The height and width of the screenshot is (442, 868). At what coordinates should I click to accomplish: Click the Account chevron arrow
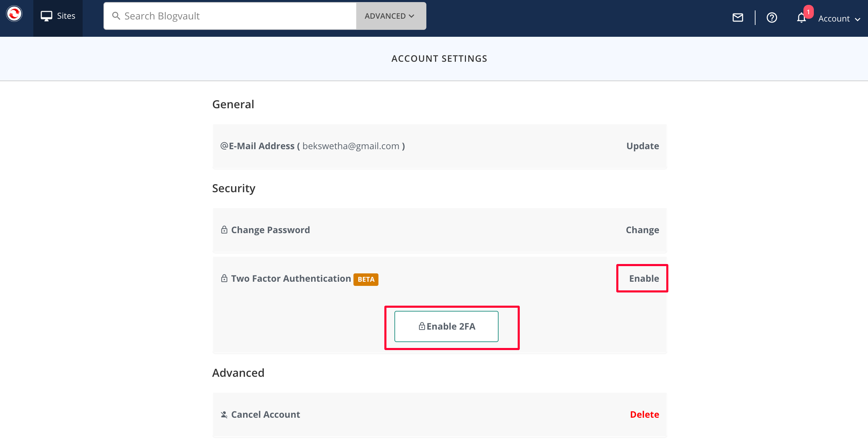click(x=858, y=19)
